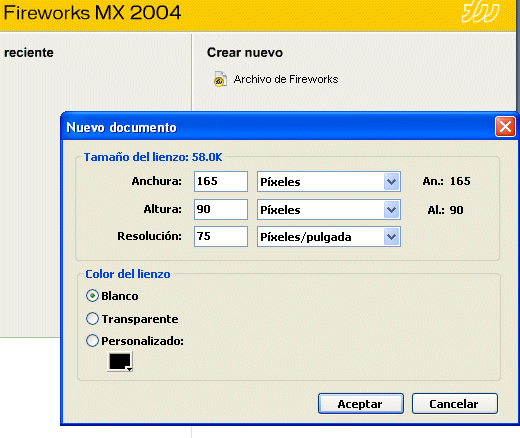
Task: Open the Altura units Píxeles dropdown
Action: [329, 210]
